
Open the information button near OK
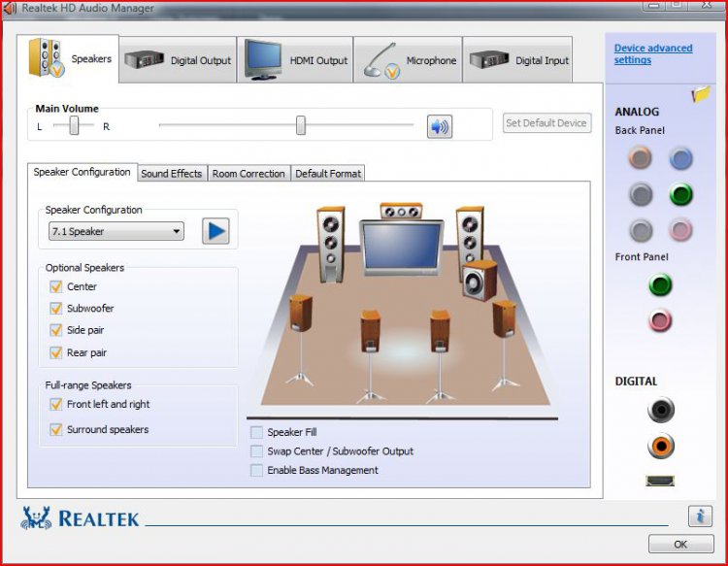click(700, 516)
